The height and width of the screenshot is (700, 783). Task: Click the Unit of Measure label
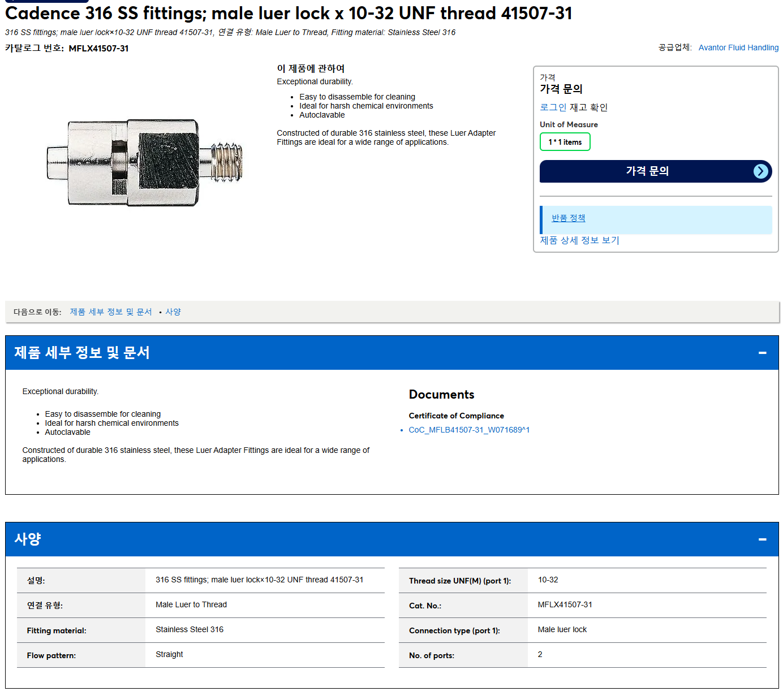click(x=569, y=124)
